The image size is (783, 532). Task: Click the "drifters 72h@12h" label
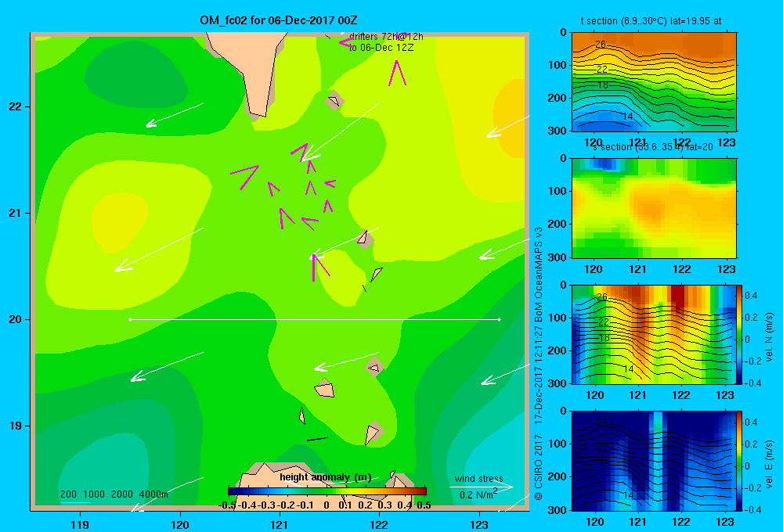point(386,37)
